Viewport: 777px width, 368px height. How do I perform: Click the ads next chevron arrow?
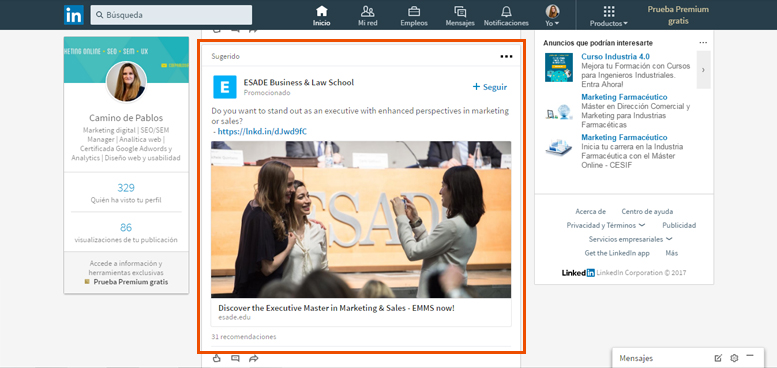coord(703,70)
